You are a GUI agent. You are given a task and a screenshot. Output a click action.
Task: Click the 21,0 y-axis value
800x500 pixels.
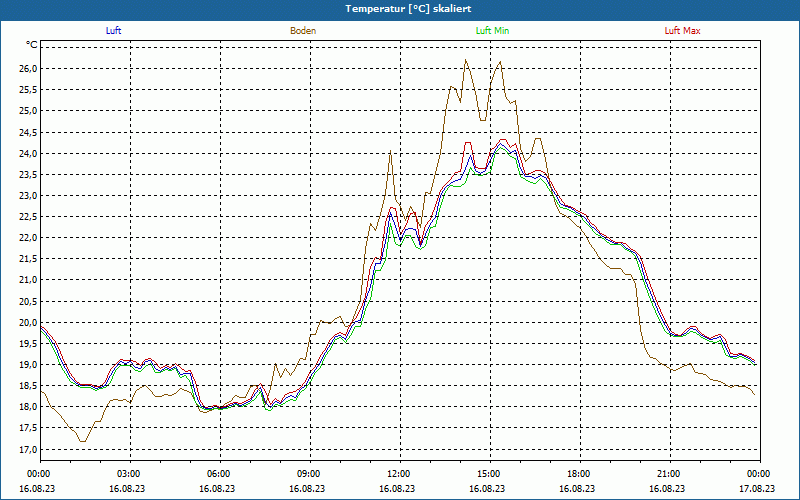click(28, 280)
